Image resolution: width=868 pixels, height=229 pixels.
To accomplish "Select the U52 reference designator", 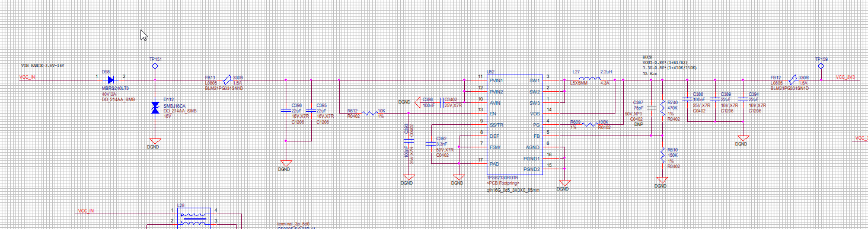I will pos(491,72).
